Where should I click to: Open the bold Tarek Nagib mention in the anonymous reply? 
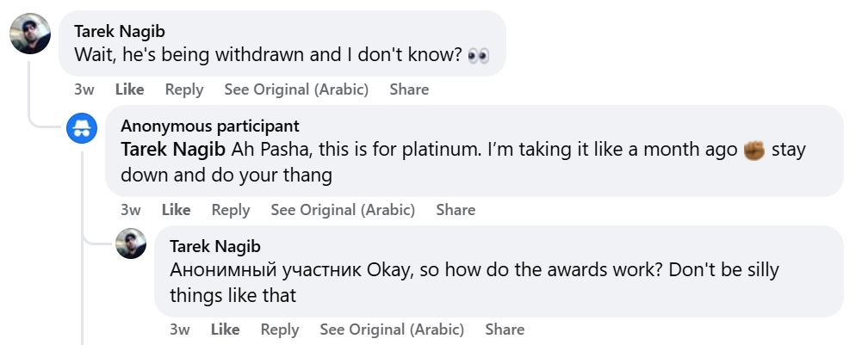(174, 149)
